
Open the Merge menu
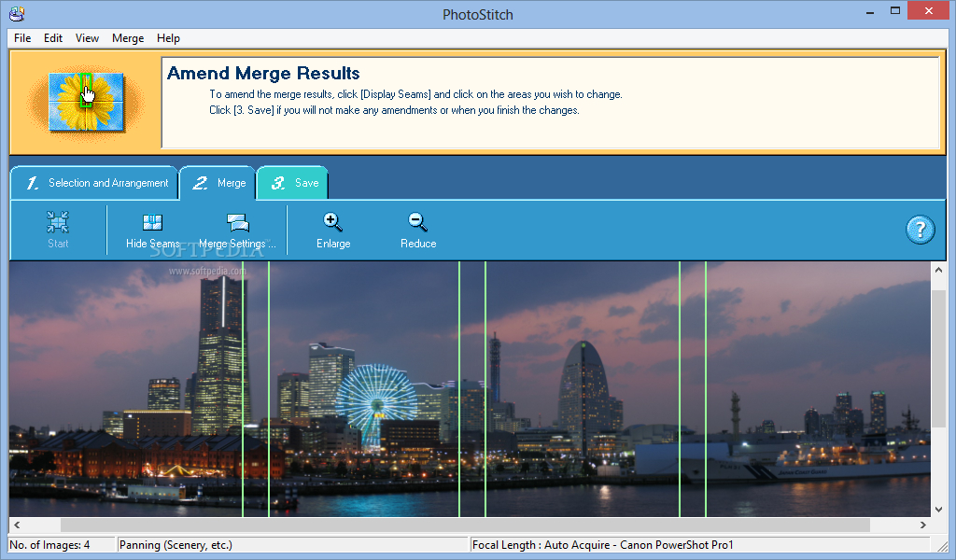(128, 37)
